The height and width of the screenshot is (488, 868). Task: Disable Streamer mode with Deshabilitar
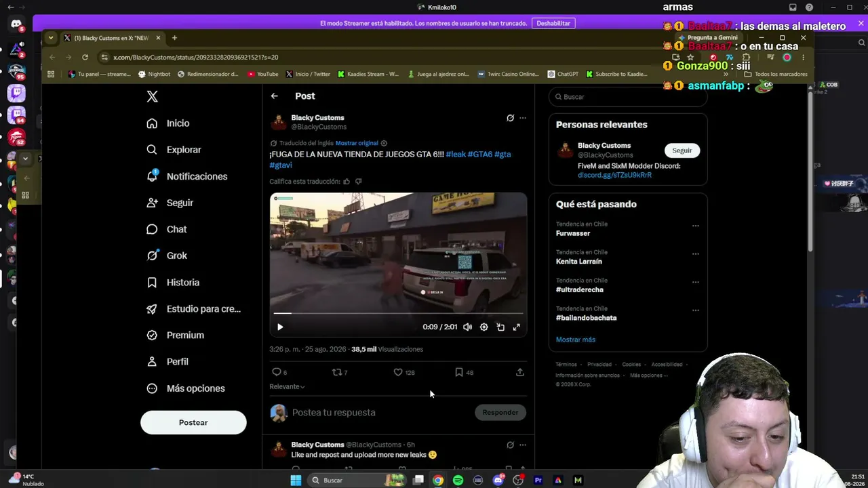click(553, 23)
